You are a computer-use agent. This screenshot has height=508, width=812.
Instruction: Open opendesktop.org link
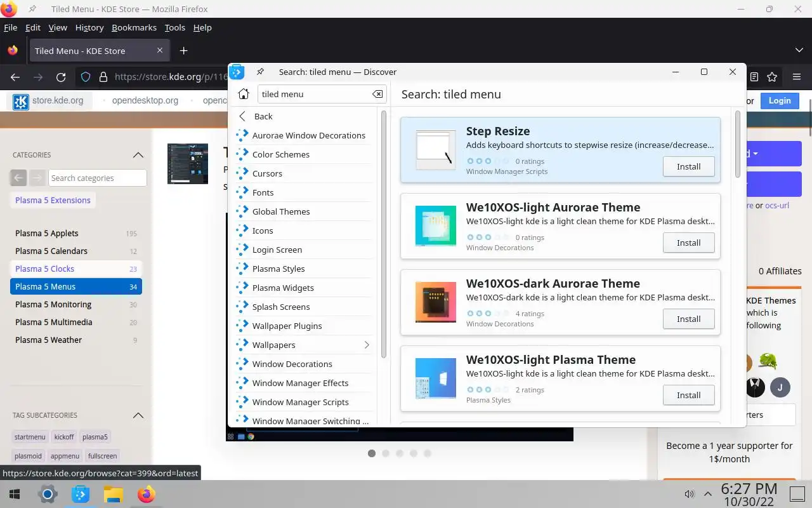pos(145,100)
